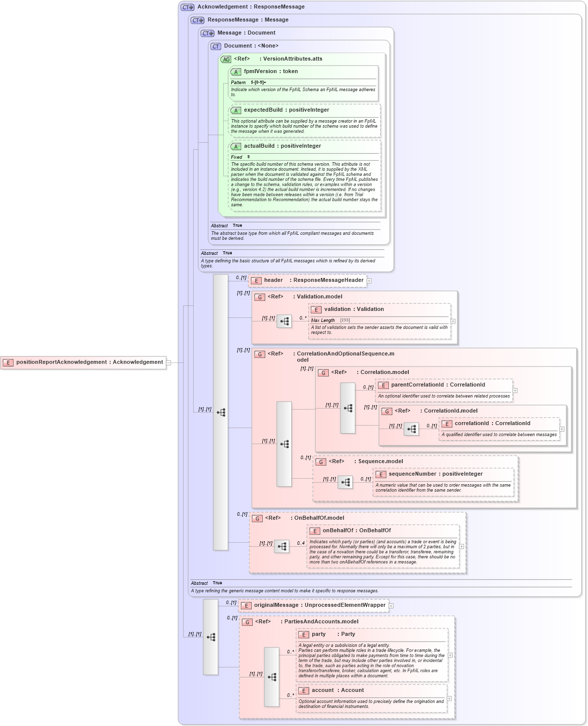Click the E icon of sequenceNumber

click(x=381, y=474)
